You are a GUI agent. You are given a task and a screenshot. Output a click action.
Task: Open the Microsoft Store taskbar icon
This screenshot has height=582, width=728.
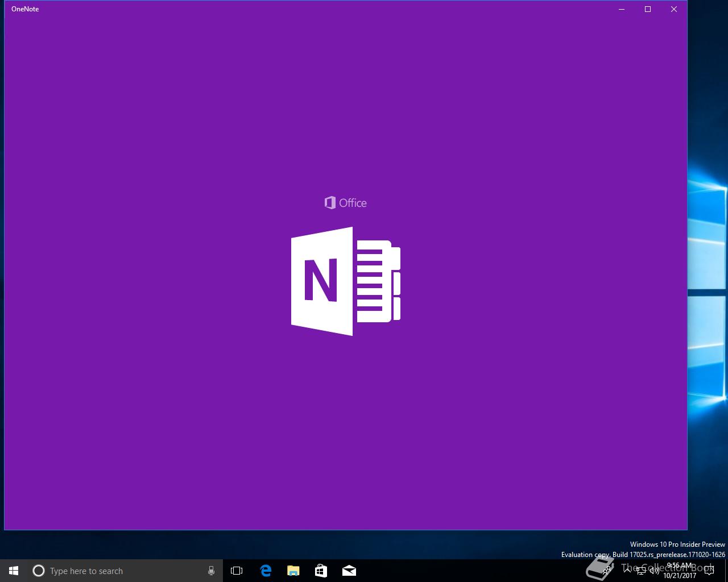pyautogui.click(x=321, y=571)
